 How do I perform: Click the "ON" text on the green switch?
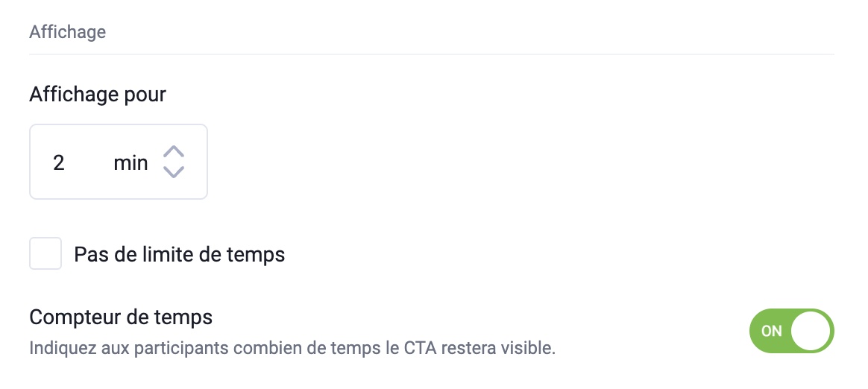click(x=772, y=331)
